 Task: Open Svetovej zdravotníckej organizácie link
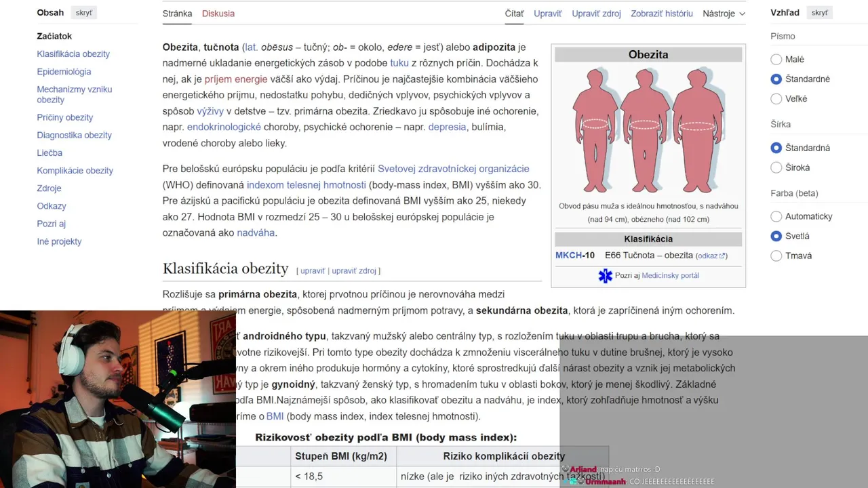[x=454, y=169]
